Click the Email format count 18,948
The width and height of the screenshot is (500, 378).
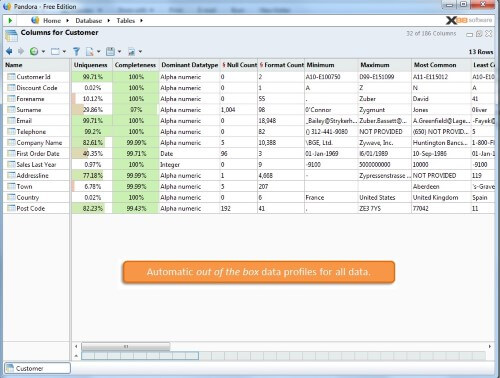(267, 121)
